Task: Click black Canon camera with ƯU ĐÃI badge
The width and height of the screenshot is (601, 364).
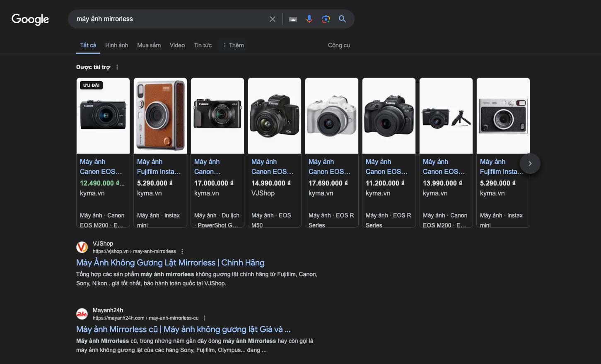Action: (103, 116)
